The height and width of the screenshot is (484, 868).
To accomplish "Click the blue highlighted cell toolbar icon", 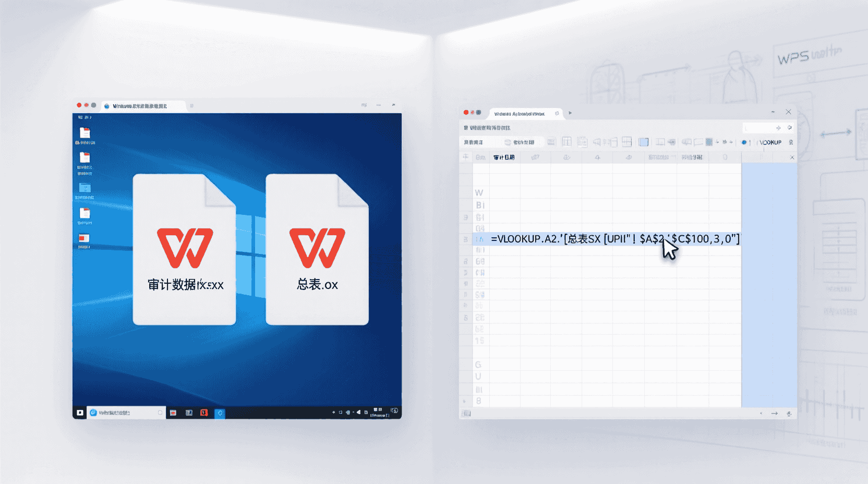I will coord(644,142).
